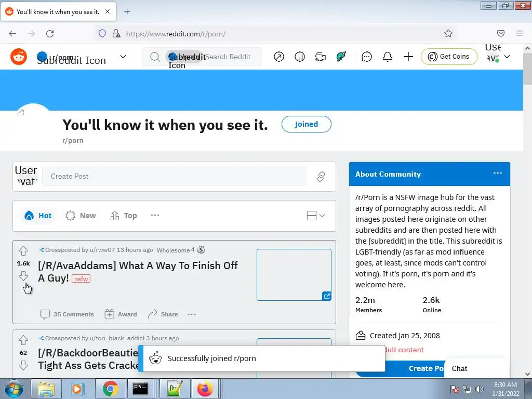Click the search magnifier icon

click(155, 57)
